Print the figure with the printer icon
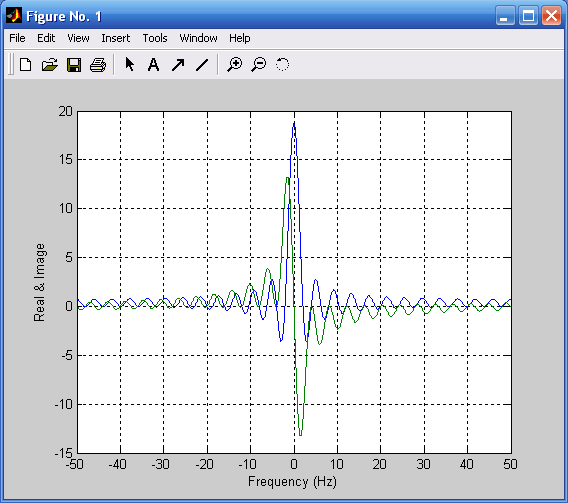 pyautogui.click(x=98, y=65)
